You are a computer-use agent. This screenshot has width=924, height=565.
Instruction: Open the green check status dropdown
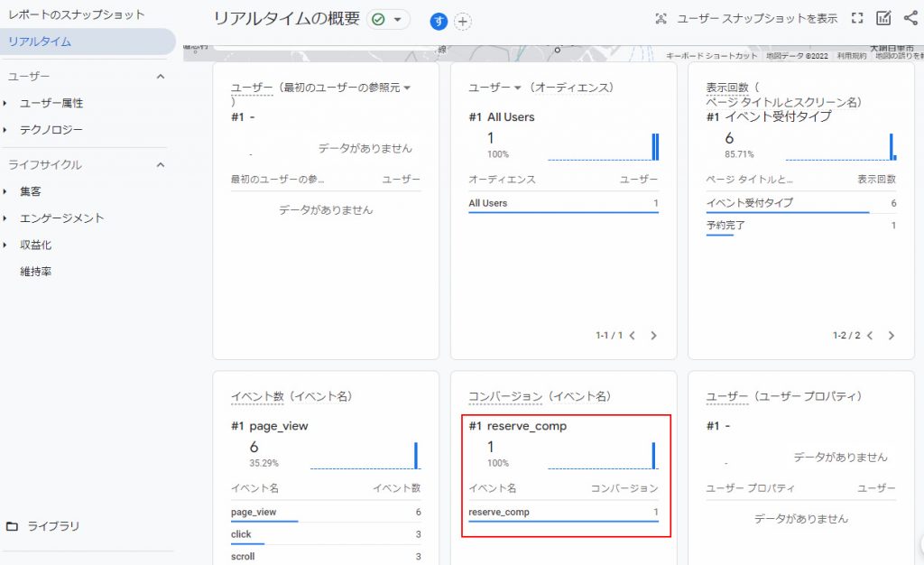coord(388,19)
